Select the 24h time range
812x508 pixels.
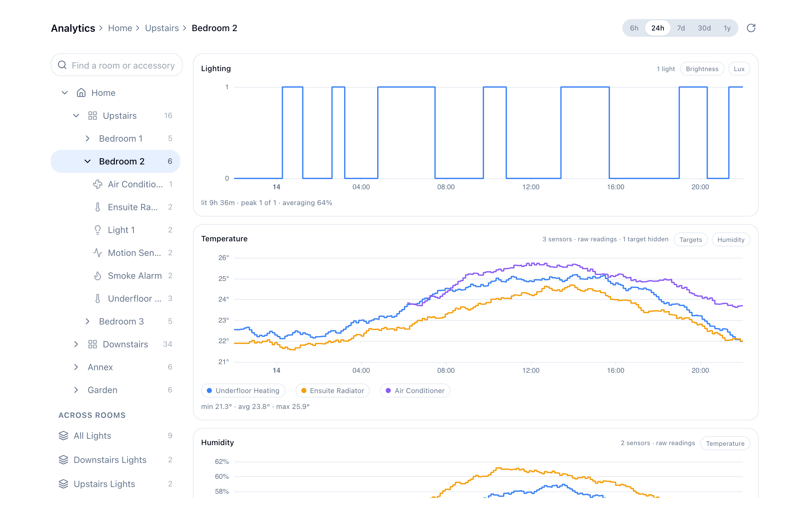[658, 28]
